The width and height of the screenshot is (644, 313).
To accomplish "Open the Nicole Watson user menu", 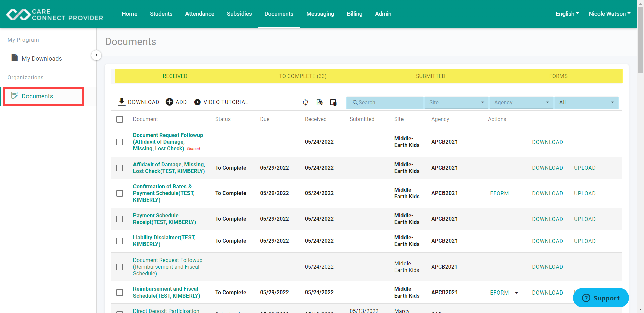I will (x=609, y=14).
